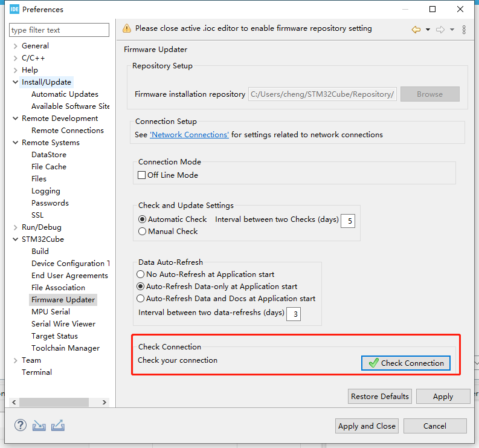Open End User Agreements page
479x448 pixels.
(69, 276)
